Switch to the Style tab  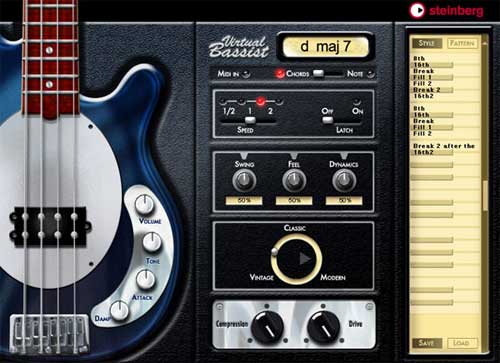(427, 43)
